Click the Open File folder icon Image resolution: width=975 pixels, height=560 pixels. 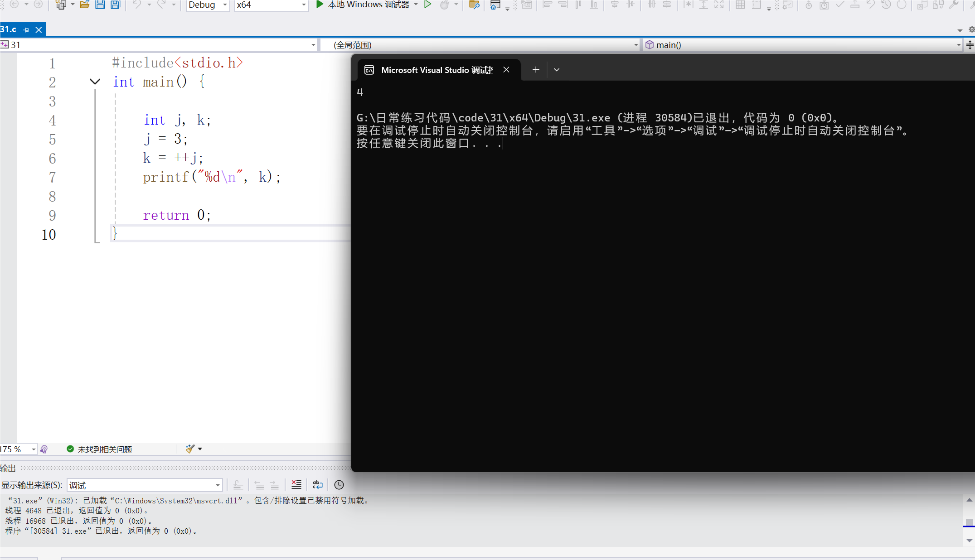coord(84,5)
